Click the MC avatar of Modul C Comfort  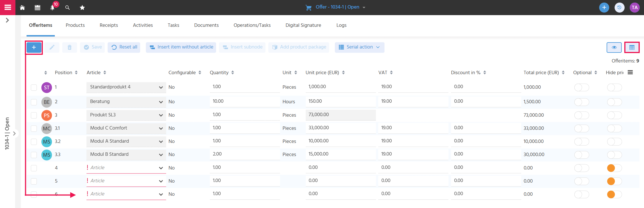tap(47, 128)
